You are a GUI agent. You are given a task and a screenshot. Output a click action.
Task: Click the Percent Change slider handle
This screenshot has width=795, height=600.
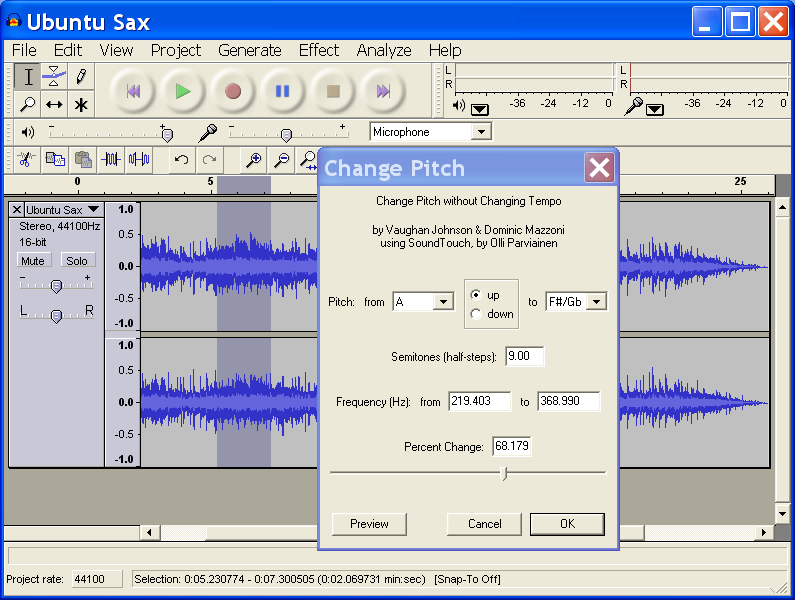(503, 473)
